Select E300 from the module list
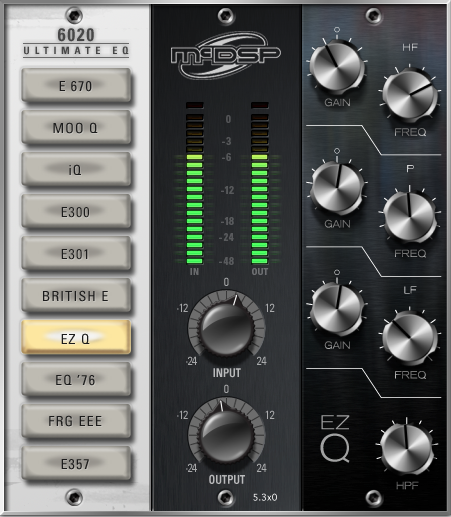Screen dimensions: 451x517 click(76, 212)
